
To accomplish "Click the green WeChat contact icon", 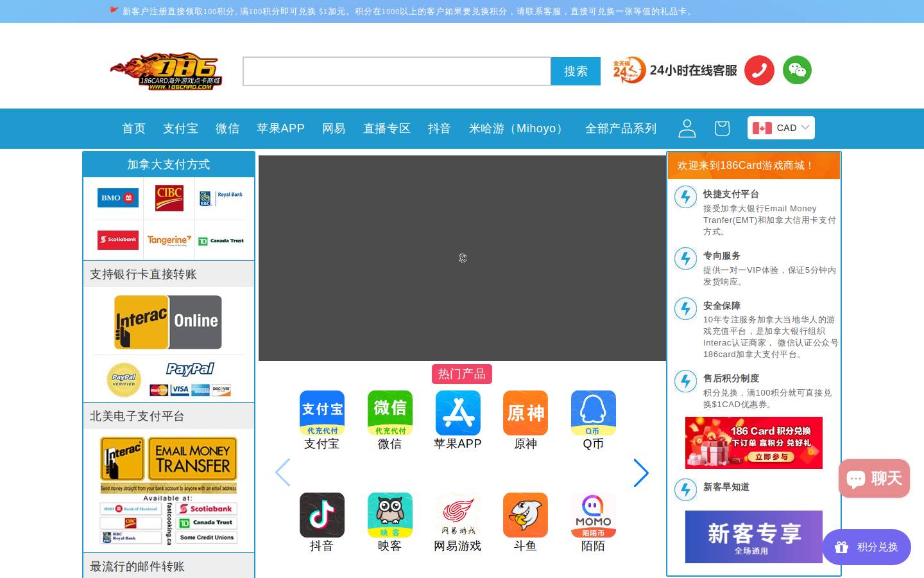I will click(x=797, y=70).
